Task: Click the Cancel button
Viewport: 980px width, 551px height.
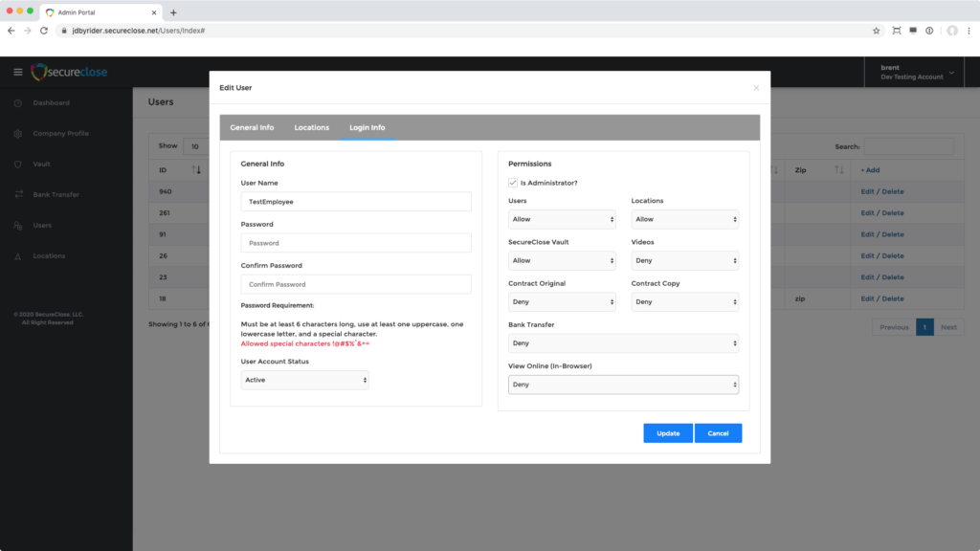Action: click(718, 433)
